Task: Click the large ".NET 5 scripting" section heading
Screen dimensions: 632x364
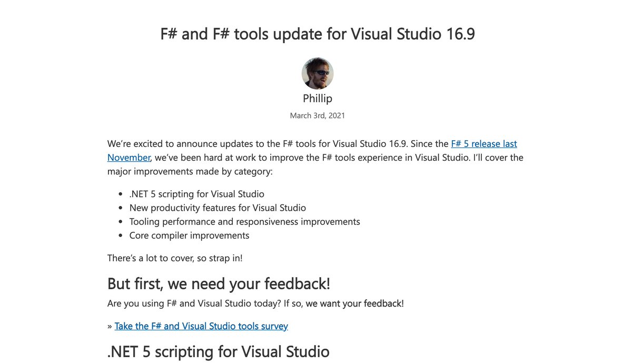Action: point(219,351)
